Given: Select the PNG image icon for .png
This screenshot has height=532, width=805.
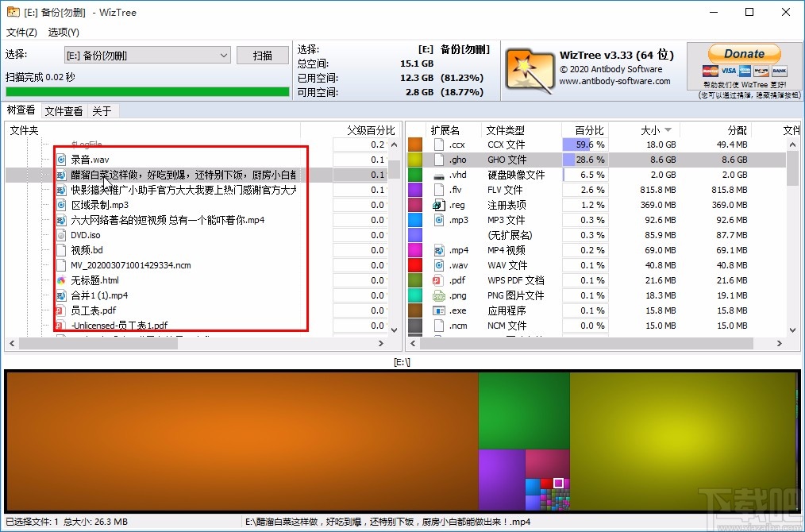Looking at the screenshot, I should pos(438,295).
